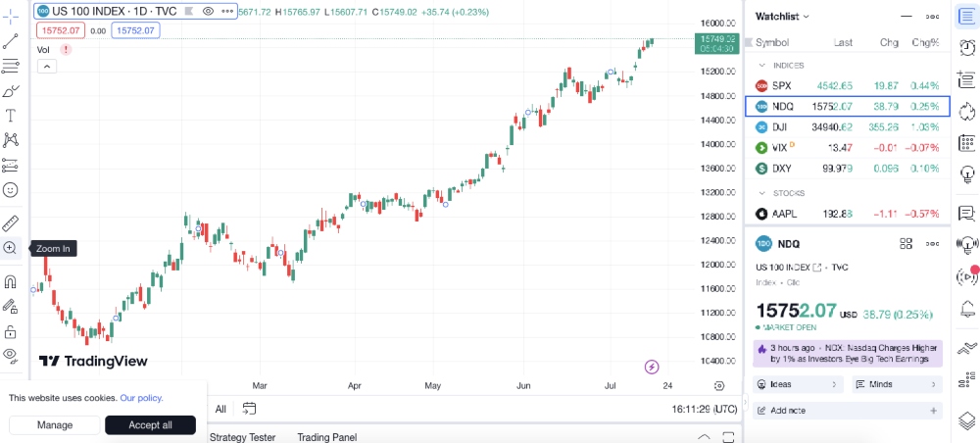980x443 pixels.
Task: Select the NDQ watchlist row
Action: coord(848,106)
